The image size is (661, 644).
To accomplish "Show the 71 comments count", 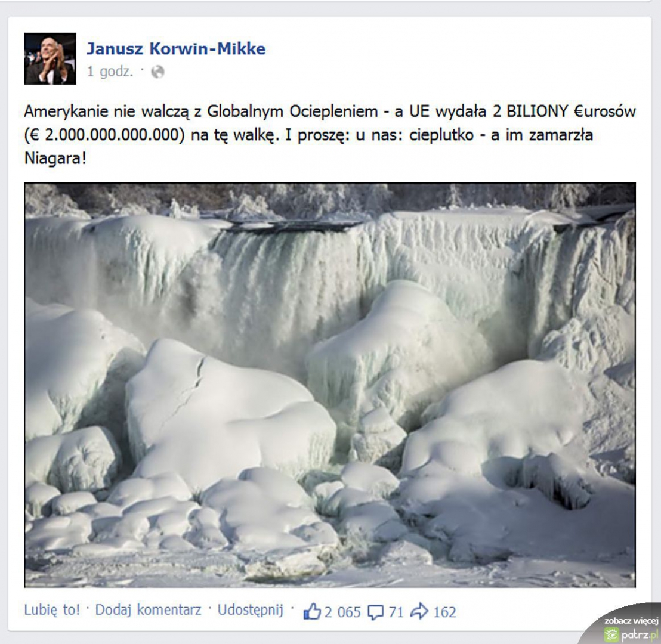I will point(396,612).
